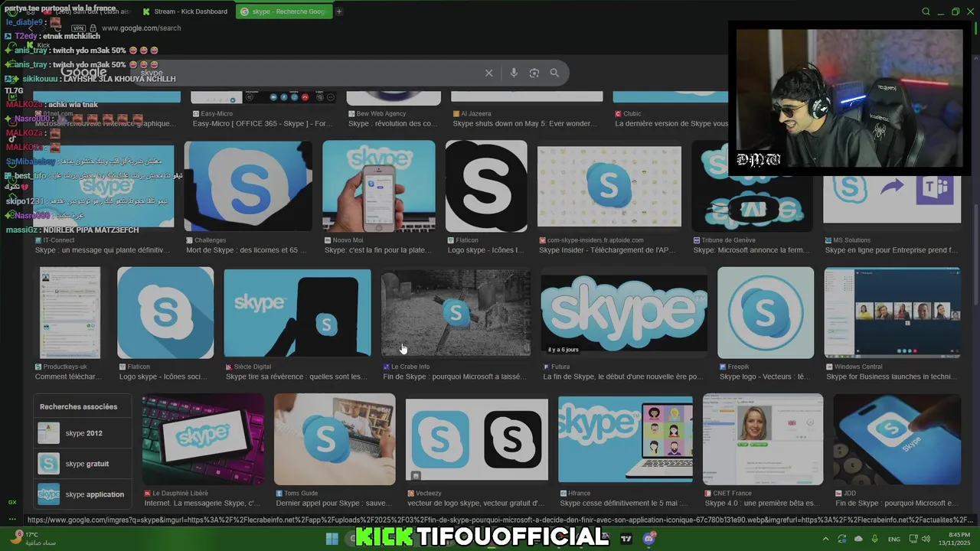Screen dimensions: 980x551
Task: Click Al Jazeera caption Skype shuts down on May 5
Action: [524, 123]
